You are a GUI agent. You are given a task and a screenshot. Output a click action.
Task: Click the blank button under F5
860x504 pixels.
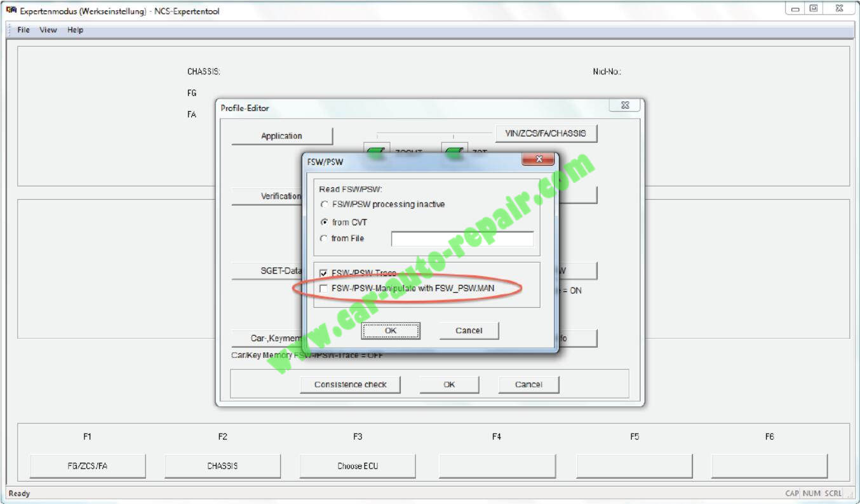(x=635, y=466)
